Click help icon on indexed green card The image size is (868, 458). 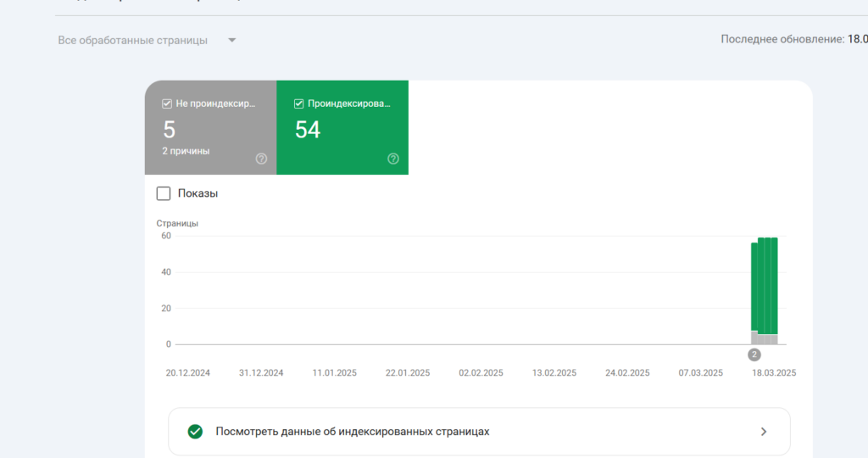[393, 159]
